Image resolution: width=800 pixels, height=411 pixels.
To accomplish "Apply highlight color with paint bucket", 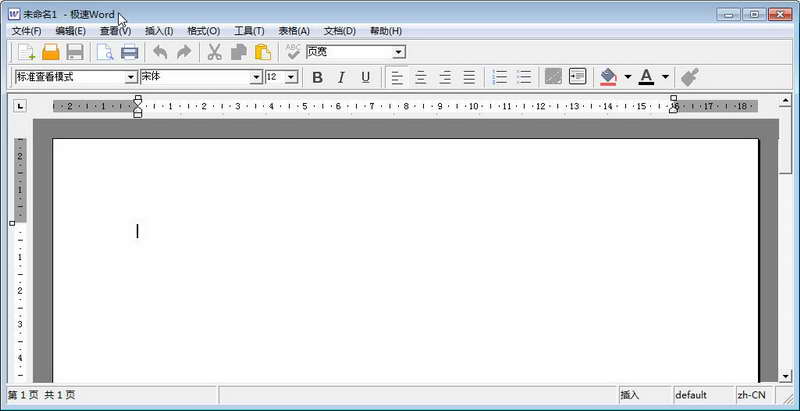I will point(609,78).
